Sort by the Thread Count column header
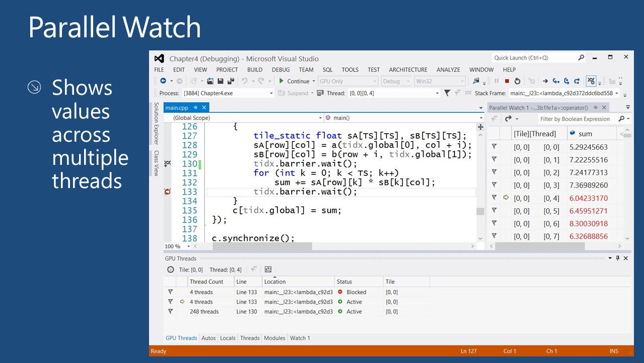The image size is (644, 363). point(210,281)
